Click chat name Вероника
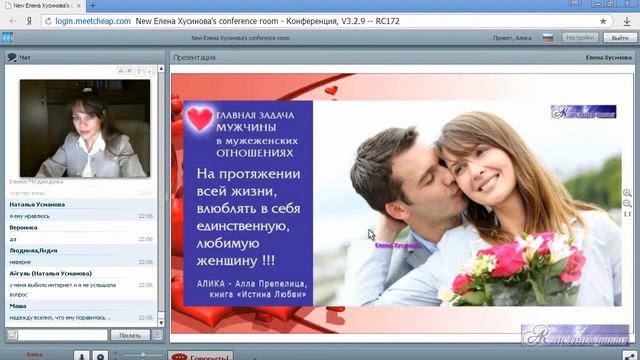Image resolution: width=640 pixels, height=360 pixels. tap(23, 227)
